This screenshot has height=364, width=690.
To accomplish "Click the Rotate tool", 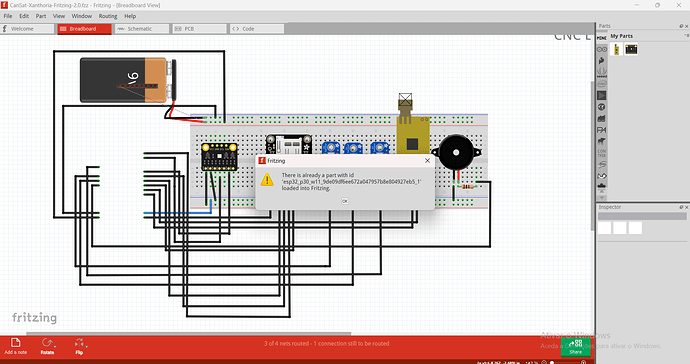I will coord(47,346).
